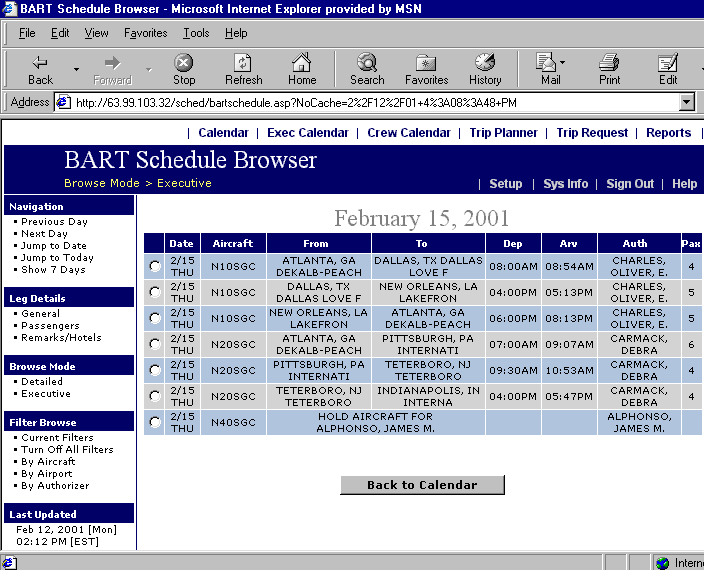Open the Favorites menu in the menu bar

(x=146, y=33)
